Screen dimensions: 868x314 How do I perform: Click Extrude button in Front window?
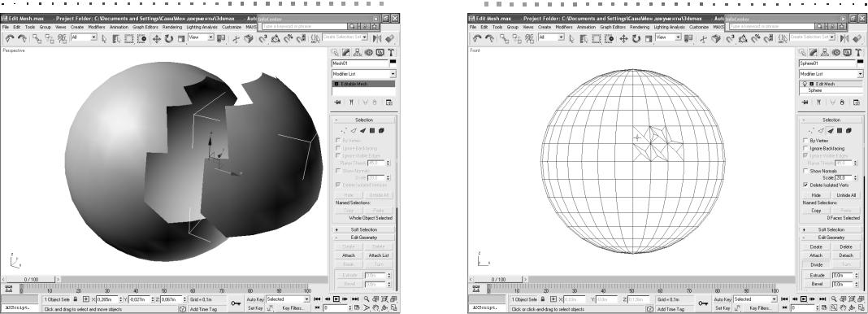click(x=817, y=275)
